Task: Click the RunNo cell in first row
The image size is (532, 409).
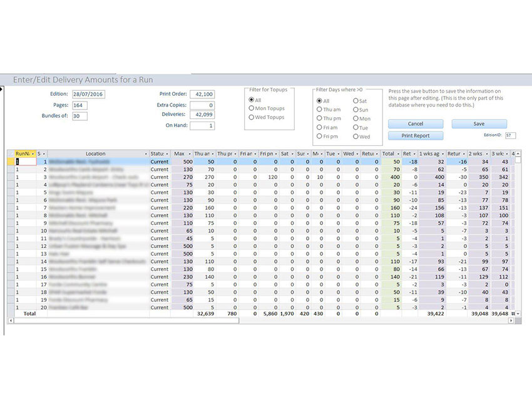Action: pos(26,162)
